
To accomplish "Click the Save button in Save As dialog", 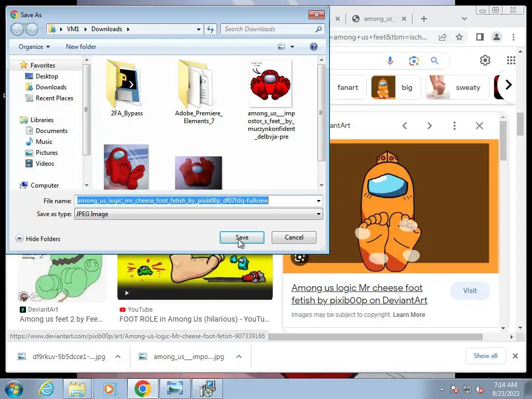I will pos(242,237).
